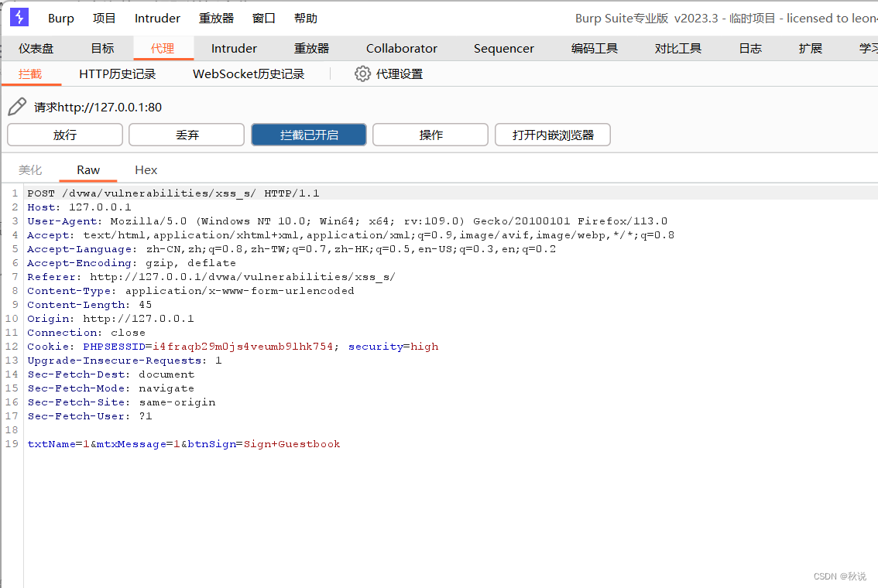Open the 扩展 tab
The image size is (878, 588).
click(810, 49)
